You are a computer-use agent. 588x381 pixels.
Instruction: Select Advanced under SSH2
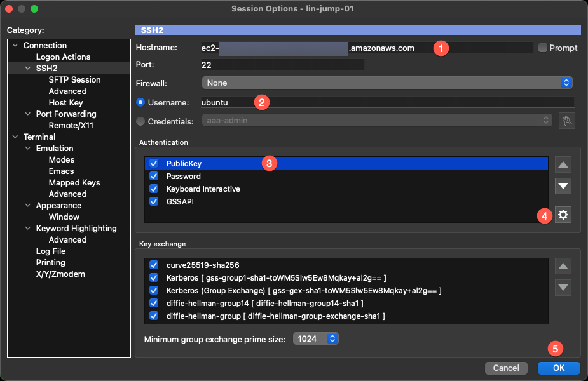click(67, 91)
